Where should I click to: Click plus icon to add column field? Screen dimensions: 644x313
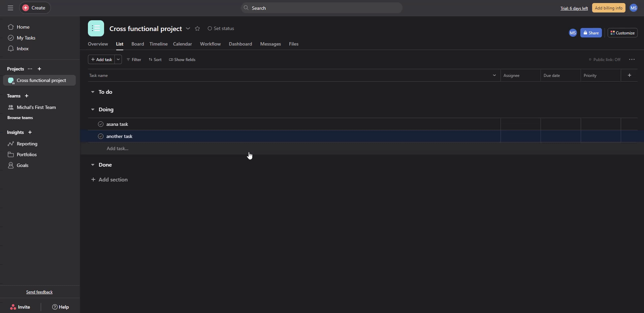[629, 75]
